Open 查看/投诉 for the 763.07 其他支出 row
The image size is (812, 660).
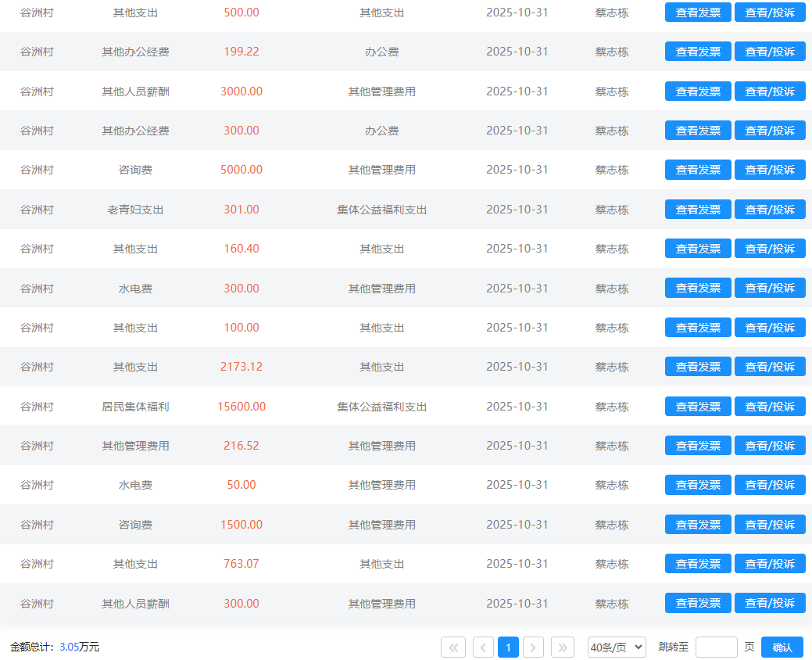pyautogui.click(x=770, y=564)
